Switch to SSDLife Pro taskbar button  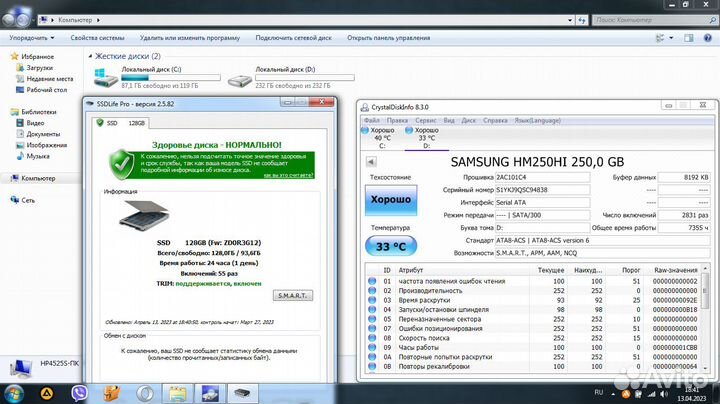click(x=242, y=393)
